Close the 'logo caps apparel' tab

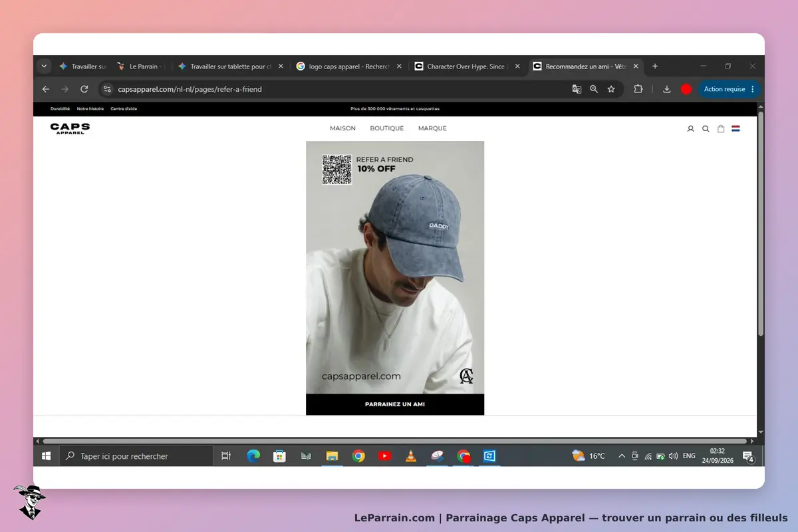tap(399, 66)
